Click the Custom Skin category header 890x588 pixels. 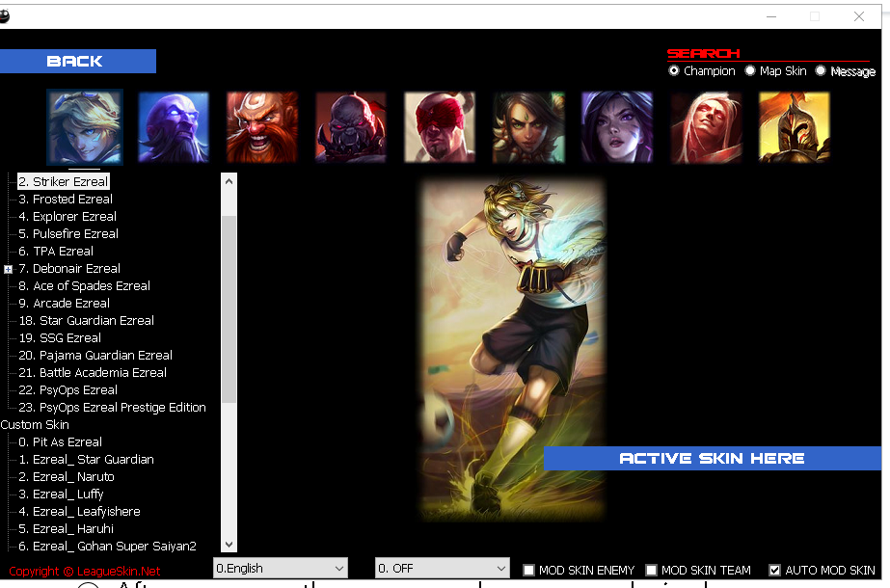(35, 424)
